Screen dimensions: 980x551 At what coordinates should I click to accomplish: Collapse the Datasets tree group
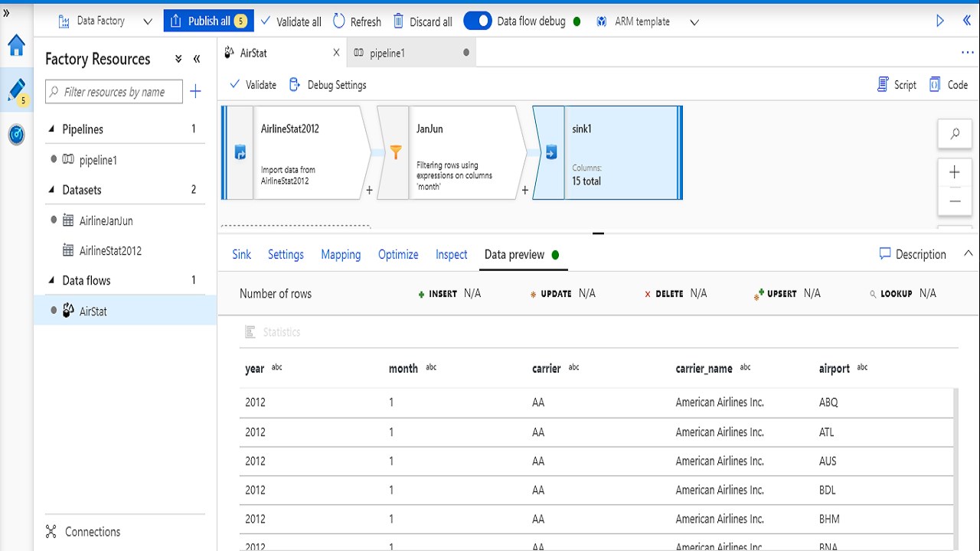coord(52,190)
